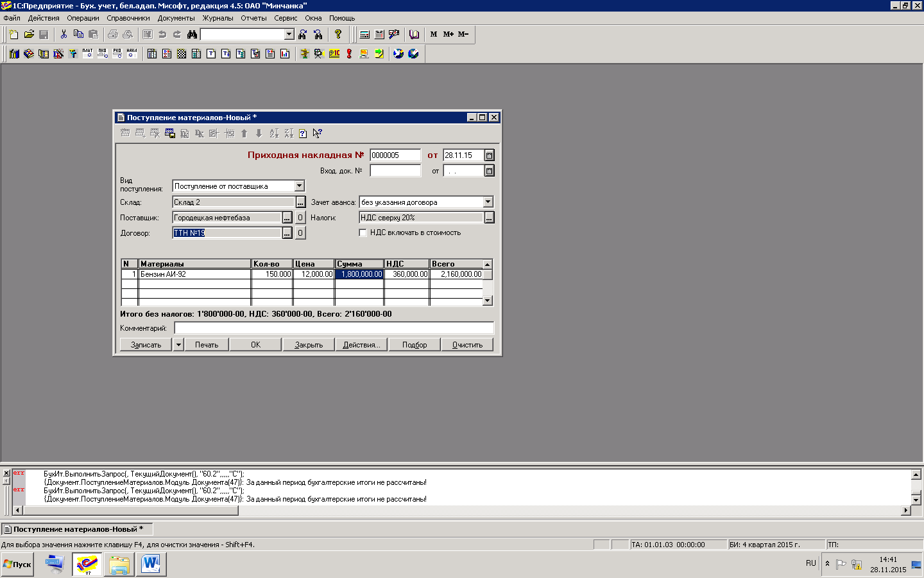Image resolution: width=924 pixels, height=578 pixels.
Task: Click the Записать button
Action: (x=146, y=345)
